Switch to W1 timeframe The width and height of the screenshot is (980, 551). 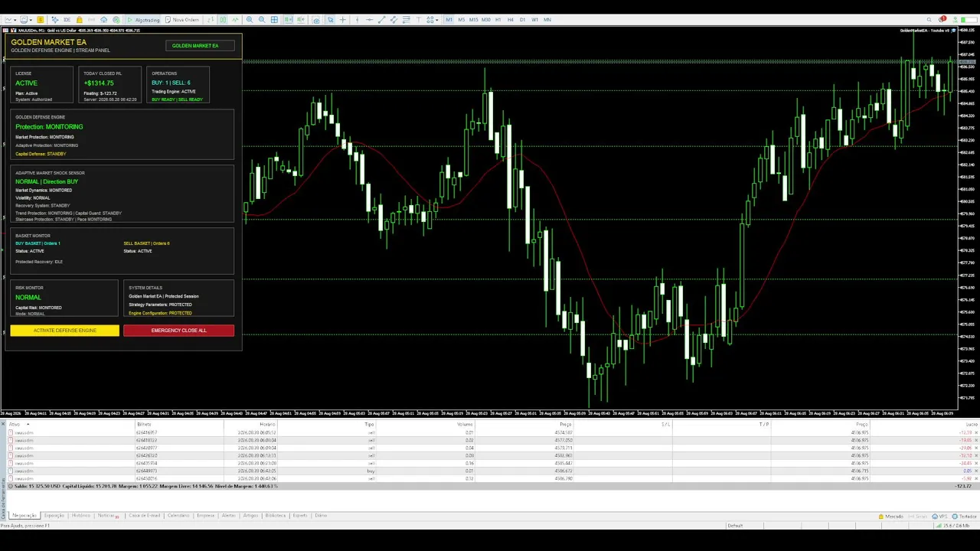[534, 20]
